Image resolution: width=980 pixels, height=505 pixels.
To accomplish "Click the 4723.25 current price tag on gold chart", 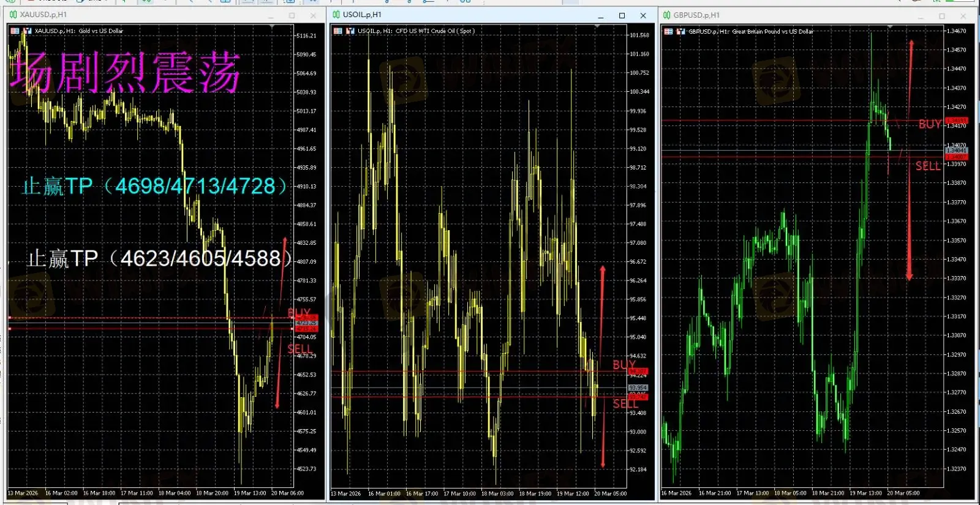I will [306, 323].
